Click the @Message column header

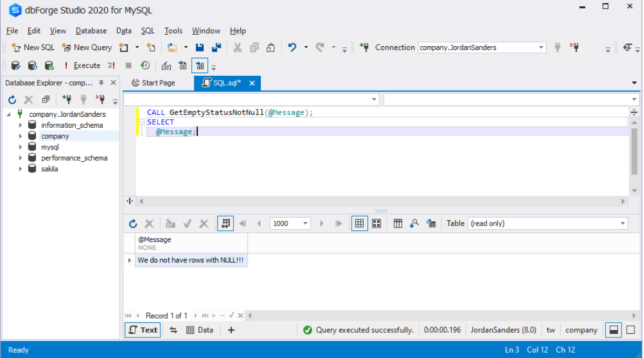coord(191,243)
